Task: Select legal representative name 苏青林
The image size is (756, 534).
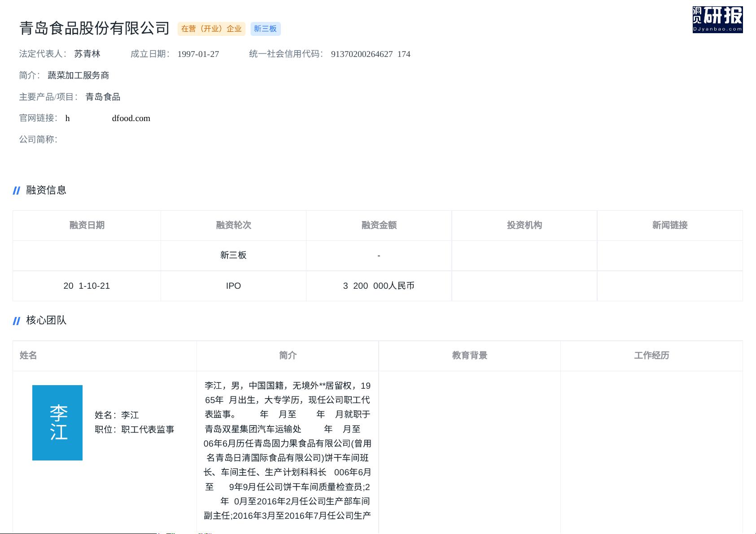Action: [x=87, y=54]
